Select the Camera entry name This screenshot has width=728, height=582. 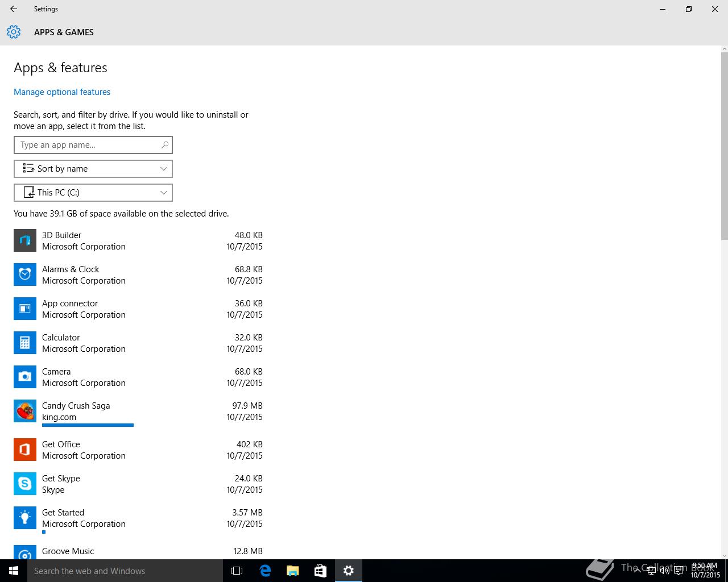pos(56,372)
